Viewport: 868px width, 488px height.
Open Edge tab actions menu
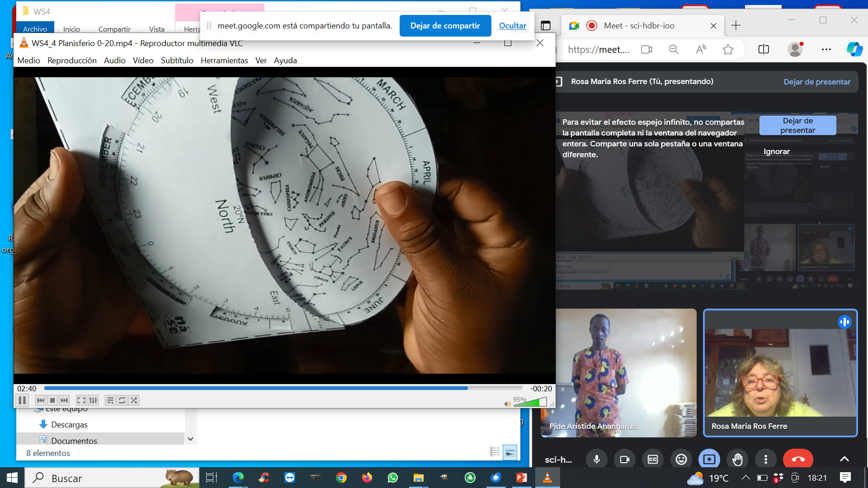tap(546, 26)
